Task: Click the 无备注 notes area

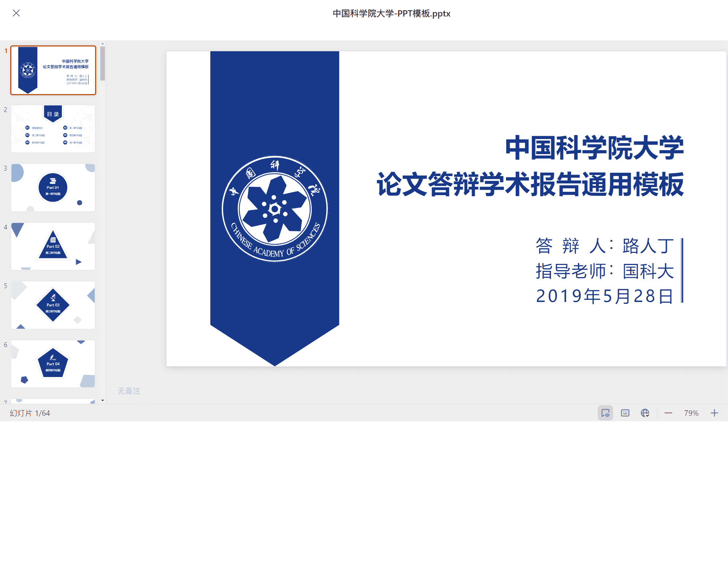Action: pyautogui.click(x=129, y=391)
